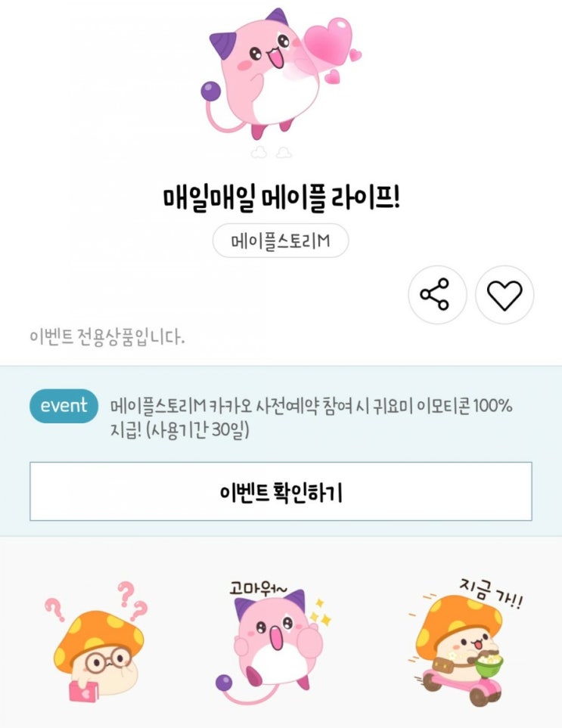This screenshot has width=562, height=728.
Task: Click the pink heart book held by mushroom
Action: (84, 691)
